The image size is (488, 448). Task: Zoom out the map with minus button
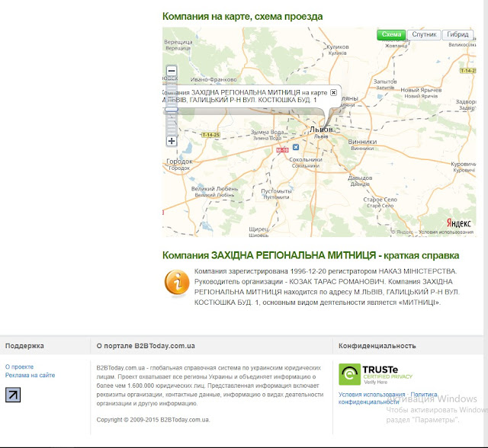pyautogui.click(x=172, y=71)
